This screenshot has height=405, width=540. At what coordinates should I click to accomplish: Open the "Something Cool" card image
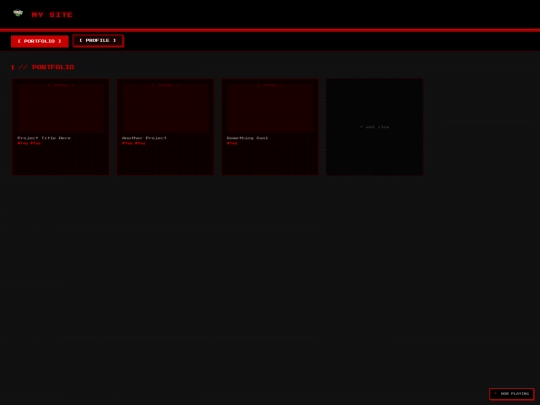[x=270, y=108]
